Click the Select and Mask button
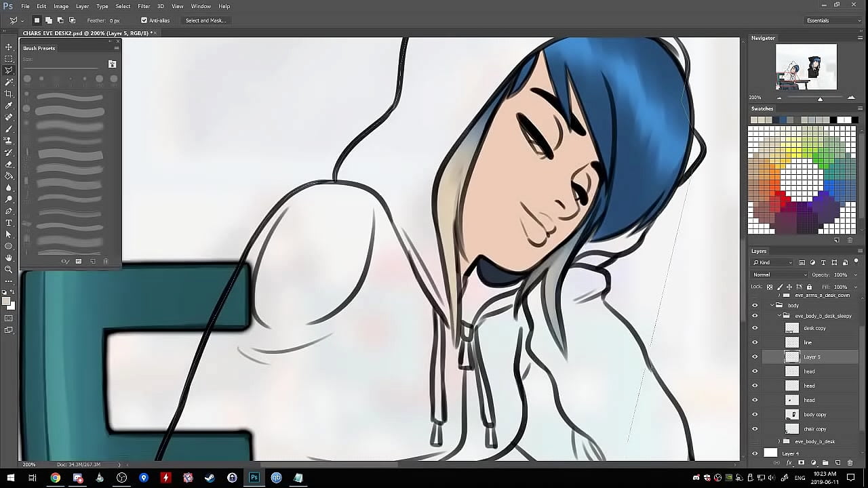 (x=205, y=20)
